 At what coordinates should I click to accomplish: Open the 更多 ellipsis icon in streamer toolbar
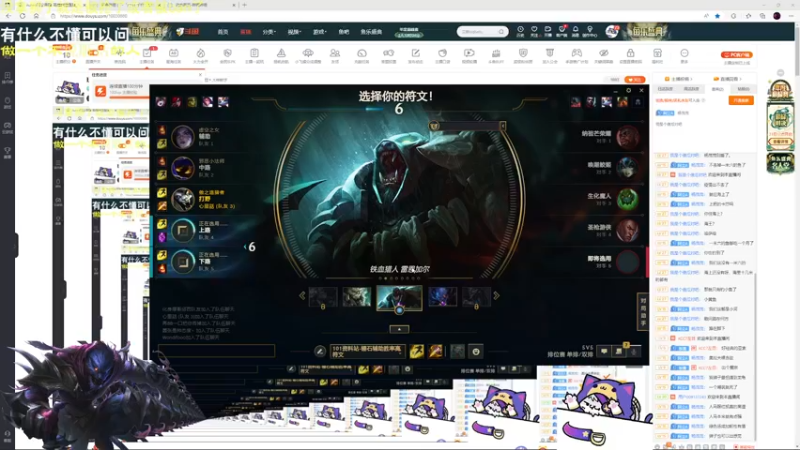[684, 55]
